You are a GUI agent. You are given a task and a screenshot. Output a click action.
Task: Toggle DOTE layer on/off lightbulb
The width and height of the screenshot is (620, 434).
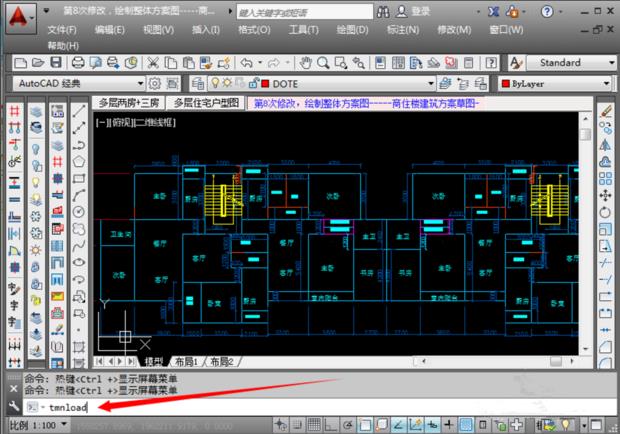pos(215,83)
